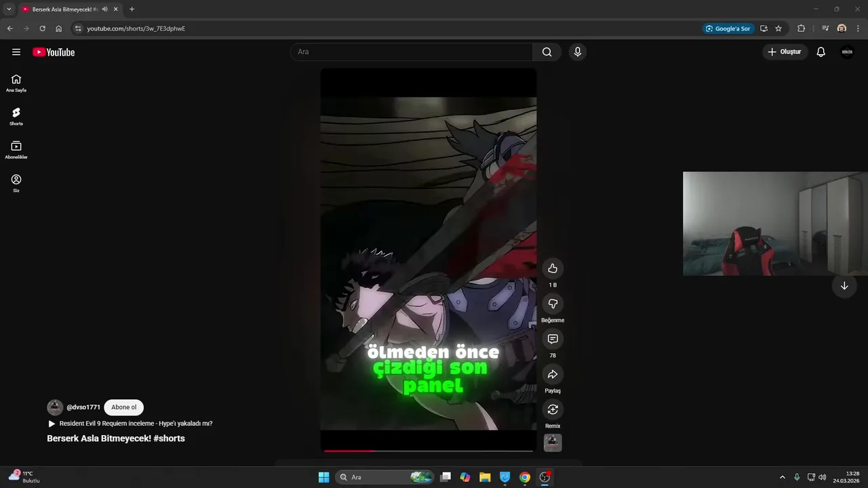Click the Oluştur create button
The height and width of the screenshot is (488, 868).
(785, 52)
